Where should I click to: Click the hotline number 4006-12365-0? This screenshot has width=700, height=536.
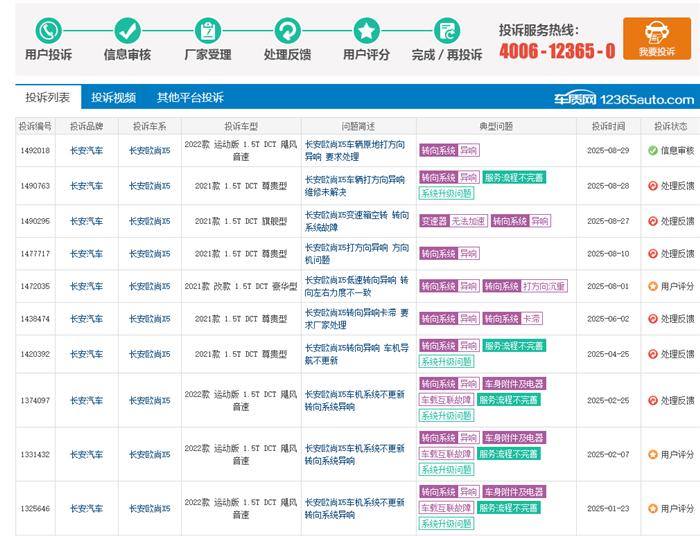click(557, 51)
